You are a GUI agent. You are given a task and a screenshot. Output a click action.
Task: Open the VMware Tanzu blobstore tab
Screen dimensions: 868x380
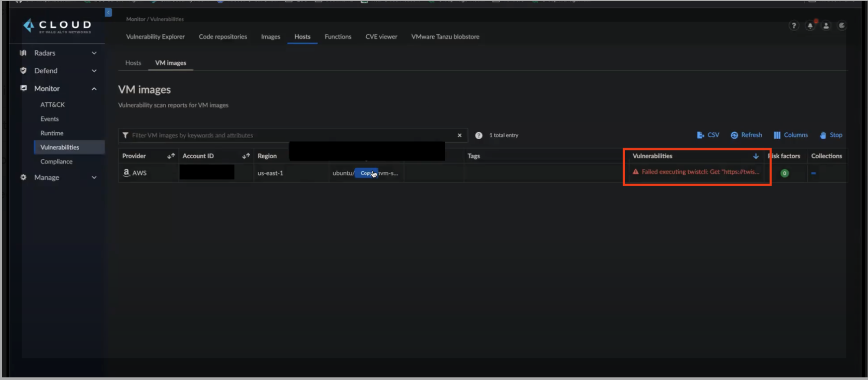point(445,36)
